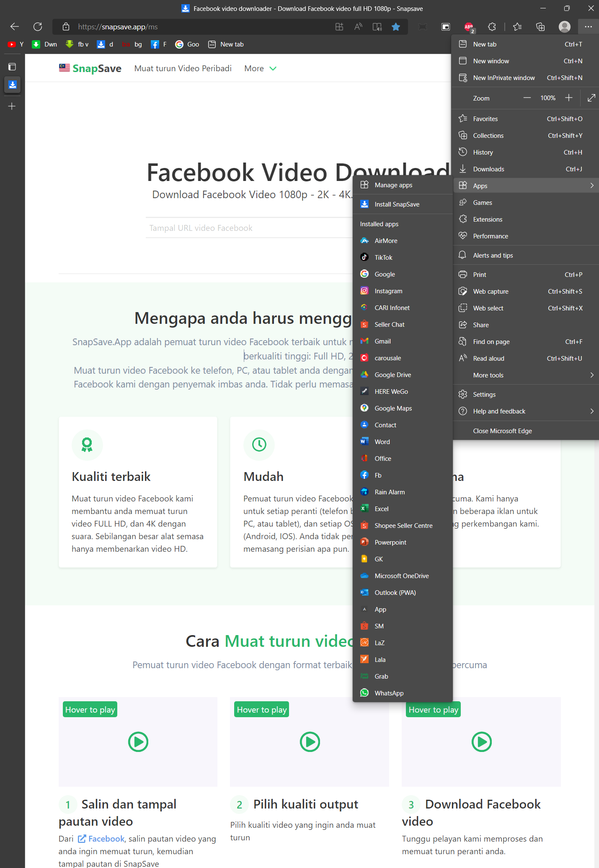599x868 pixels.
Task: Click Install SnapSave in Apps submenu
Action: [403, 204]
